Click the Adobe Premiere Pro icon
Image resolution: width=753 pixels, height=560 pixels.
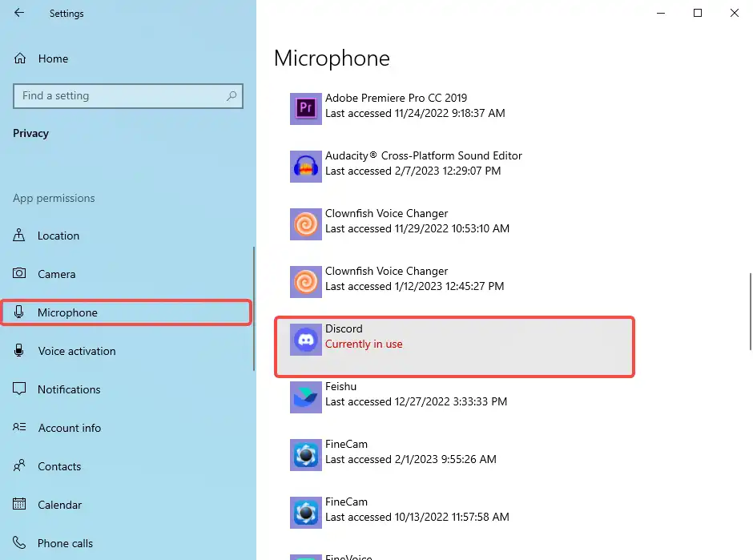[306, 109]
